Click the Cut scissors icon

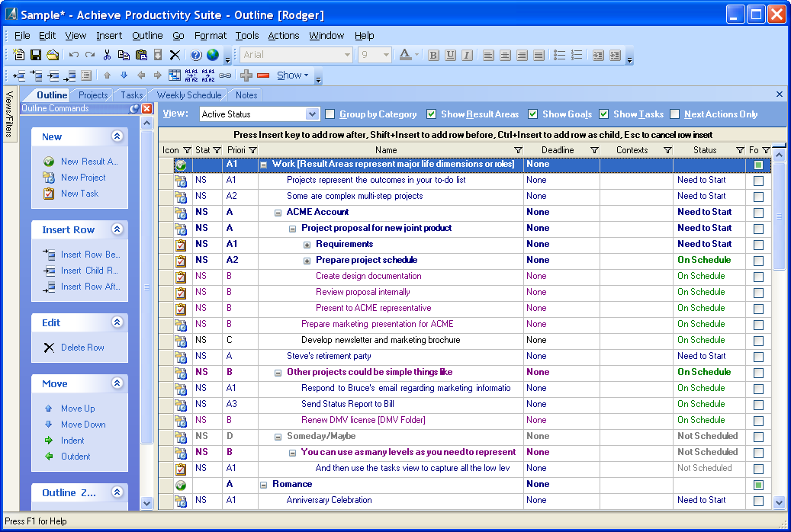tap(107, 55)
